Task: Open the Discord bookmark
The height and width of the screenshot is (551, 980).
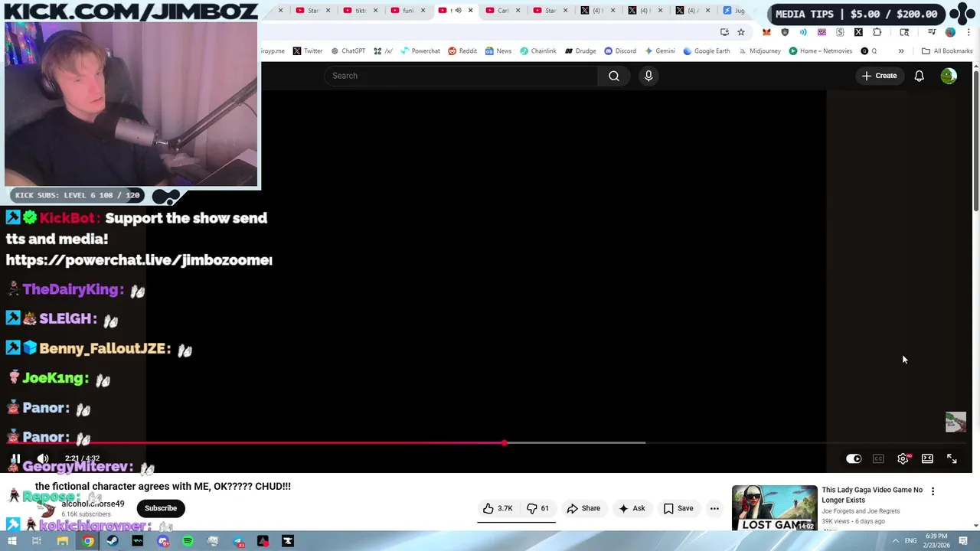Action: pyautogui.click(x=620, y=51)
